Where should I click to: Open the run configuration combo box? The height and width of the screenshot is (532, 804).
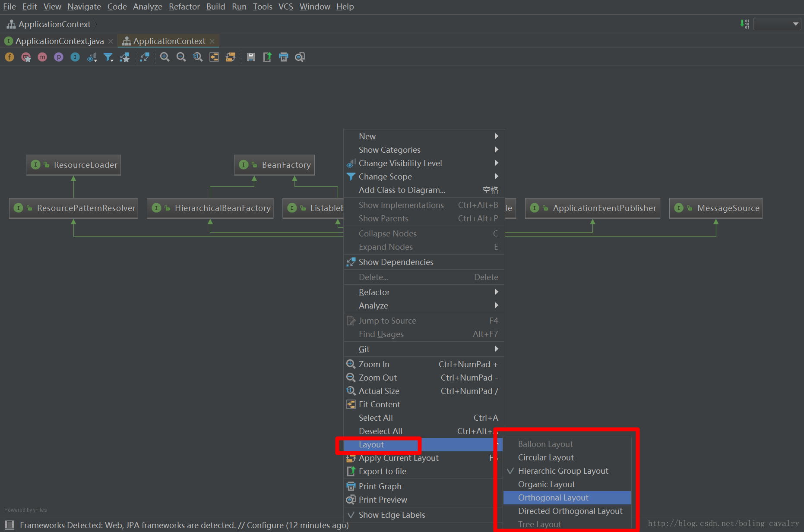pos(777,24)
